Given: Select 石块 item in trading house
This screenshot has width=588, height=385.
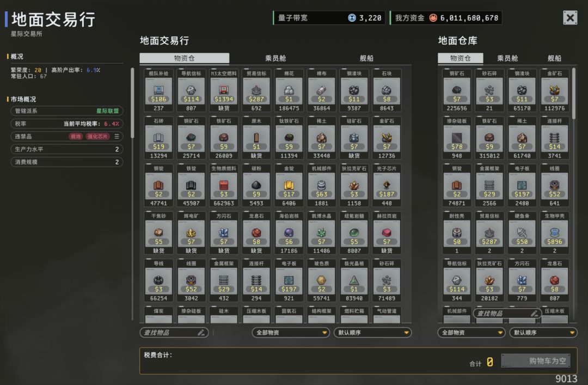Looking at the screenshot, I should (x=387, y=90).
